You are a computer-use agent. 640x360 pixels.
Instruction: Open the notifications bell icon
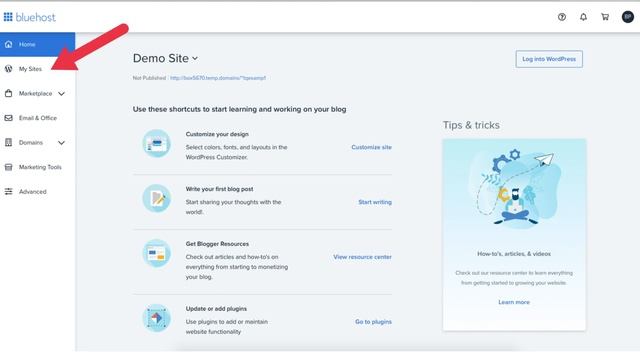(x=584, y=17)
